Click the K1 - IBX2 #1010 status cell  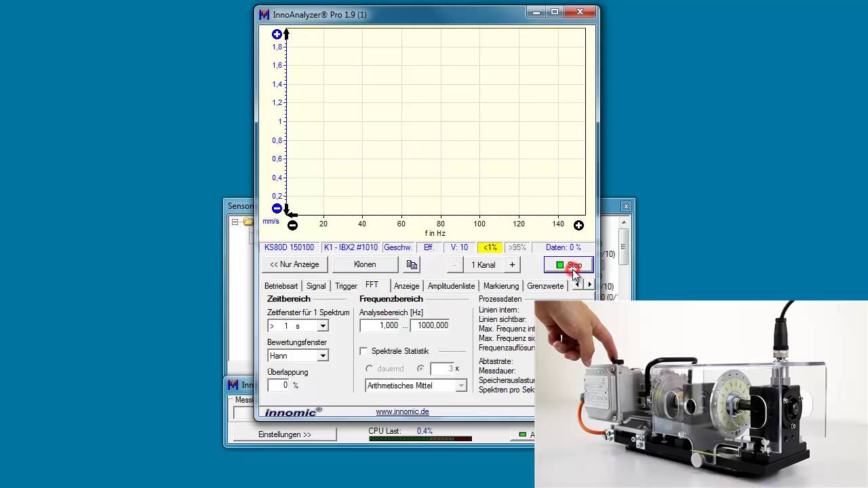pos(351,247)
